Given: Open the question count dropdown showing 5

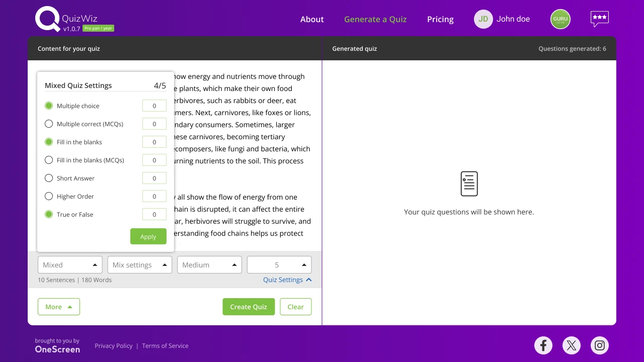Looking at the screenshot, I should point(279,265).
